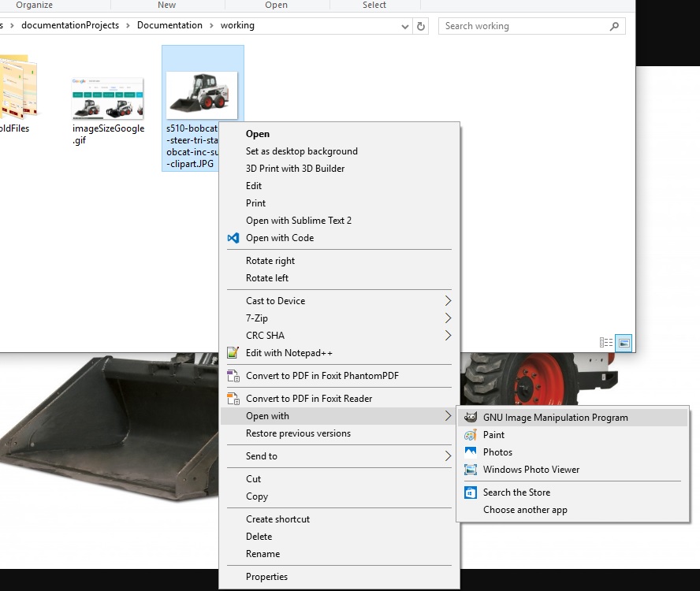Expand chevron after documentationProjects breadcrumb
Image resolution: width=700 pixels, height=591 pixels.
tap(128, 25)
